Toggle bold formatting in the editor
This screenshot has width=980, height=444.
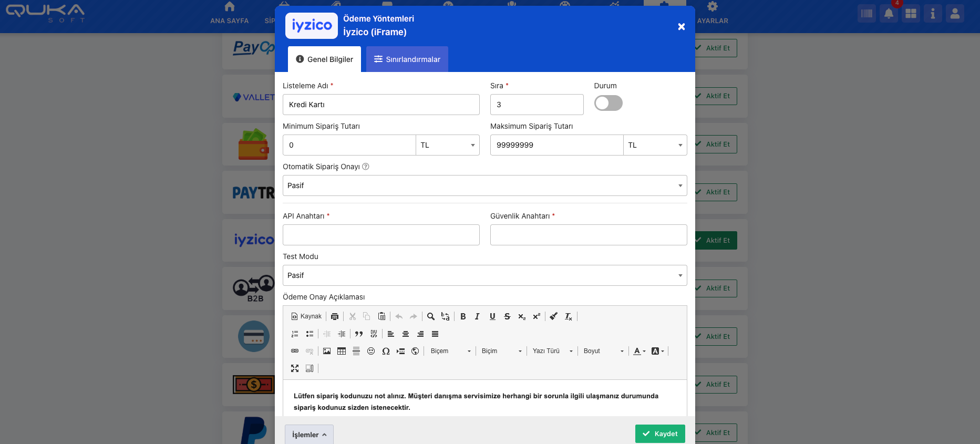(463, 316)
